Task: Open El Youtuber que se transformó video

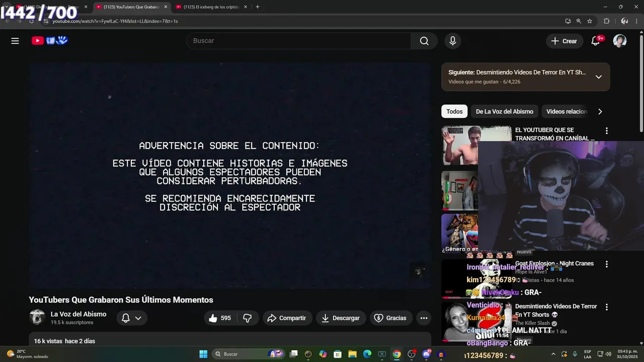Action: pos(555,134)
